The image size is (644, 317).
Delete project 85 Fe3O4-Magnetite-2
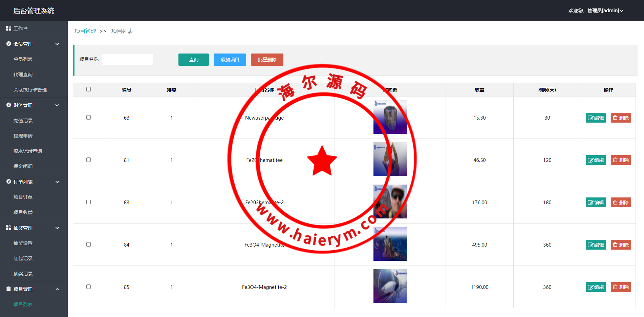(x=621, y=287)
